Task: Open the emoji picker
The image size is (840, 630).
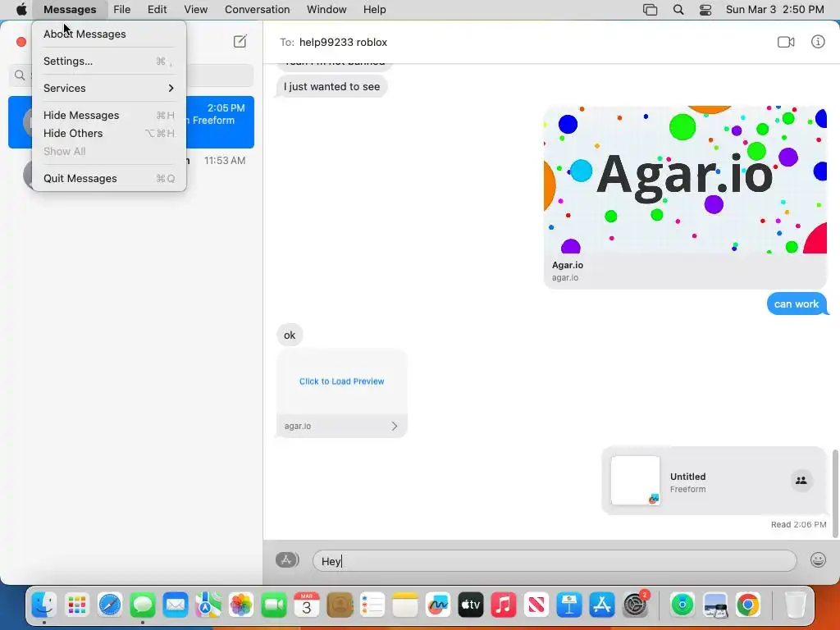Action: (x=818, y=560)
